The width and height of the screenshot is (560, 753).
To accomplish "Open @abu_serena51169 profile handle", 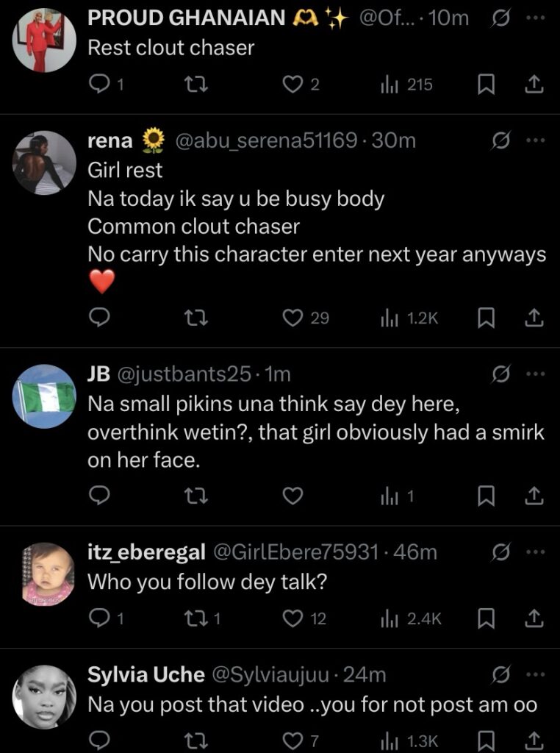I will [x=266, y=140].
